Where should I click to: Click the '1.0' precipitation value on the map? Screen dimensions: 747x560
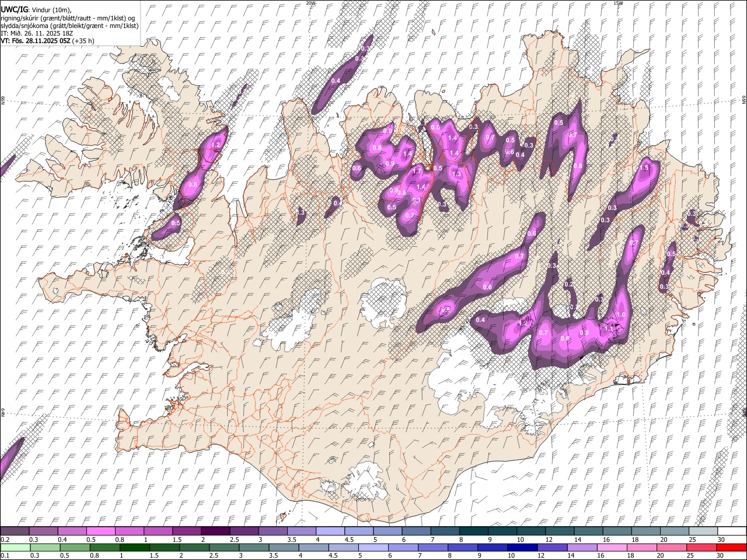click(621, 314)
